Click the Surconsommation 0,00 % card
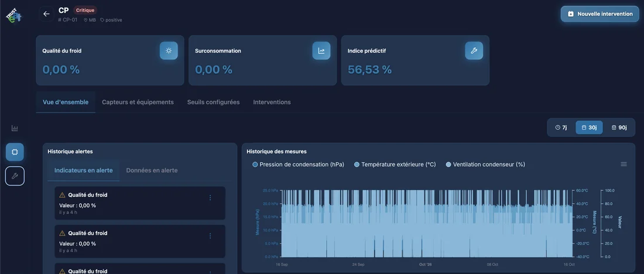644x274 pixels. [x=262, y=60]
